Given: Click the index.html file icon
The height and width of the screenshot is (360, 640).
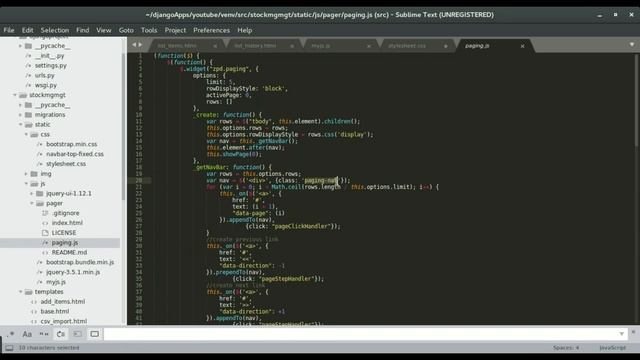Looking at the screenshot, I should tap(45, 223).
